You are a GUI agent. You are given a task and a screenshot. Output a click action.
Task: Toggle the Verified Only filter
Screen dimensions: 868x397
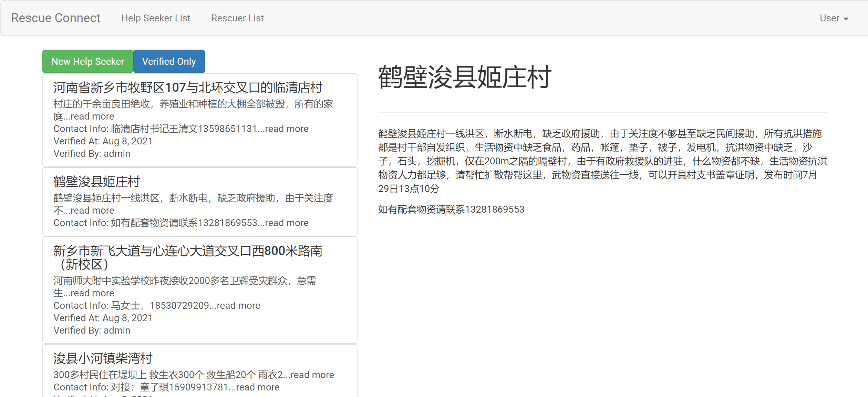(x=169, y=62)
